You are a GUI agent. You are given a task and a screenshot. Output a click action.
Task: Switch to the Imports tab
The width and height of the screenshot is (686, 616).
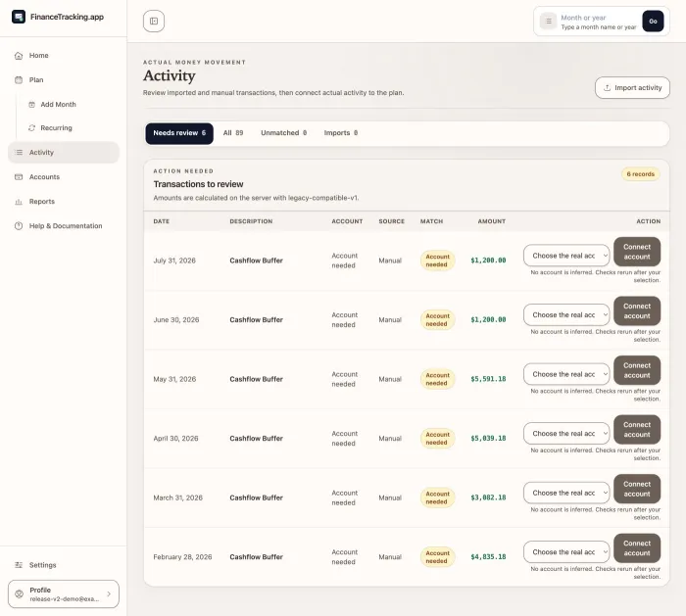(x=341, y=133)
